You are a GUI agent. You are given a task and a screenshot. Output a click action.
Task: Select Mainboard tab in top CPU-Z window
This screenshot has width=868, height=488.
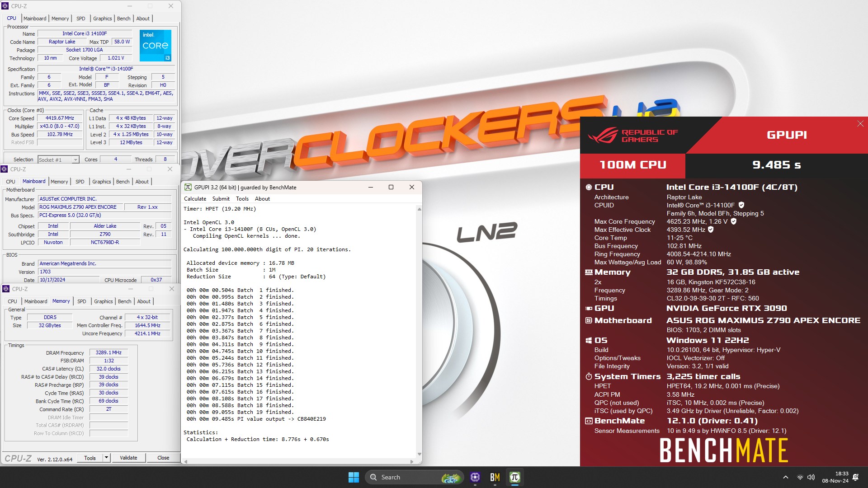click(35, 19)
